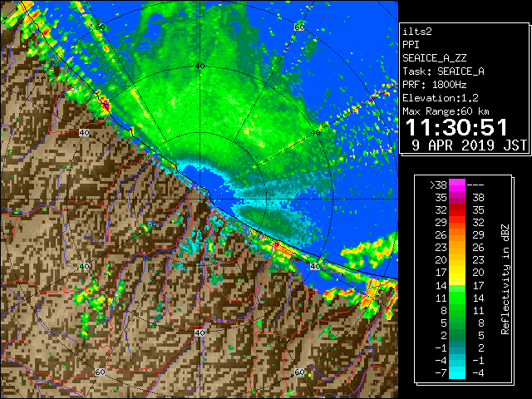Click the ">38" label in the legend
This screenshot has width=532, height=399.
pos(438,185)
